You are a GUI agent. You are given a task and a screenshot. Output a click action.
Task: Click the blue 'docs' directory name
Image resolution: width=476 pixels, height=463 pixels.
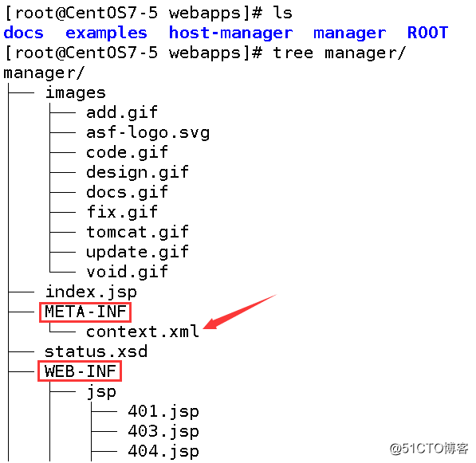[23, 33]
